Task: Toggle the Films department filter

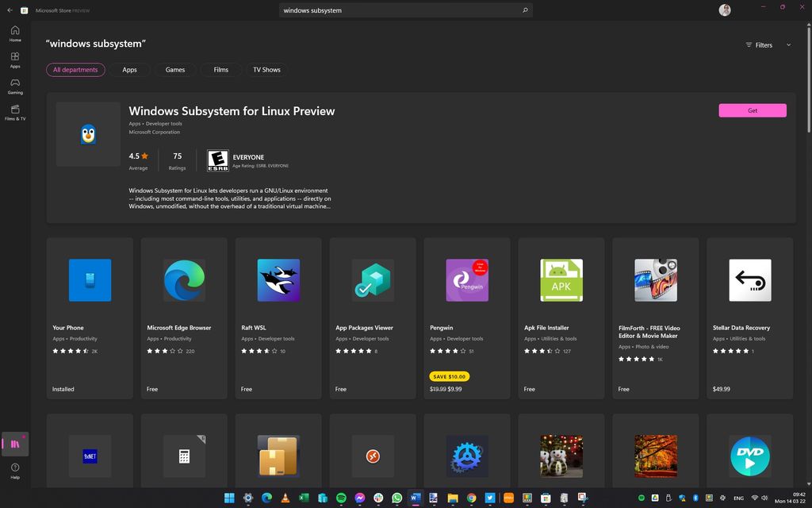Action: [x=220, y=70]
